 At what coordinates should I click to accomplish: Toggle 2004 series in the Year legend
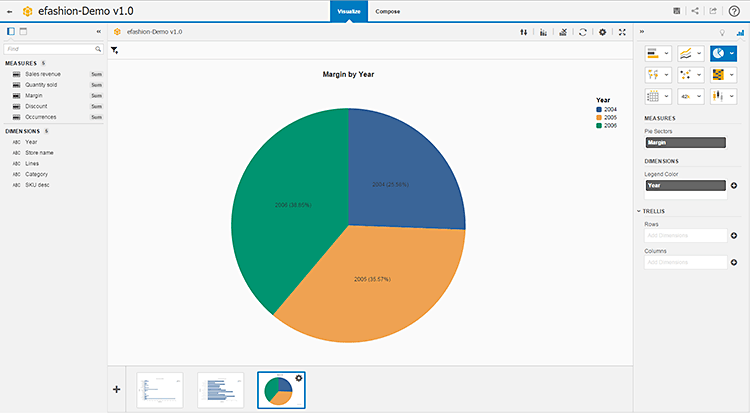[x=610, y=109]
